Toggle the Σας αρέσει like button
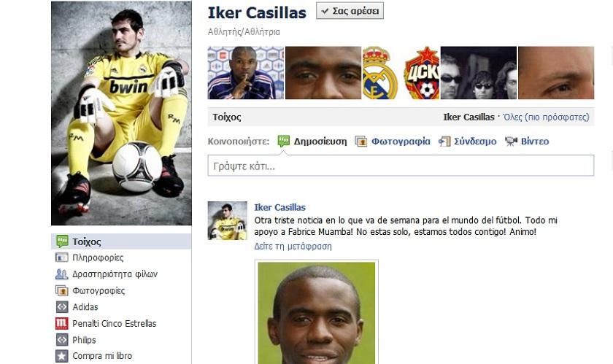Viewport: 613px width, 364px height. pos(350,11)
